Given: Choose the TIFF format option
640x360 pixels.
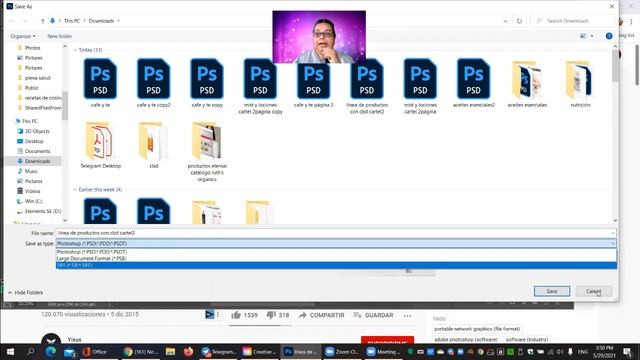Looking at the screenshot, I should 336,265.
